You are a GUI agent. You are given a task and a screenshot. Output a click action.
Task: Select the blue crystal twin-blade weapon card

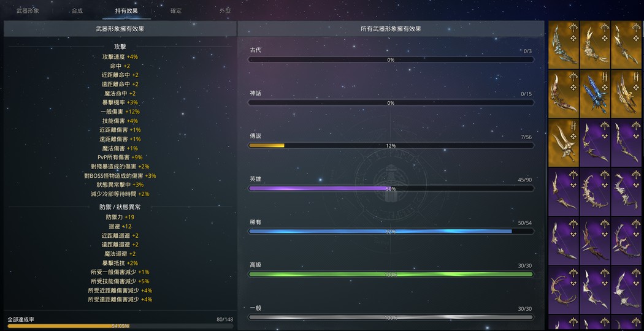coord(595,94)
